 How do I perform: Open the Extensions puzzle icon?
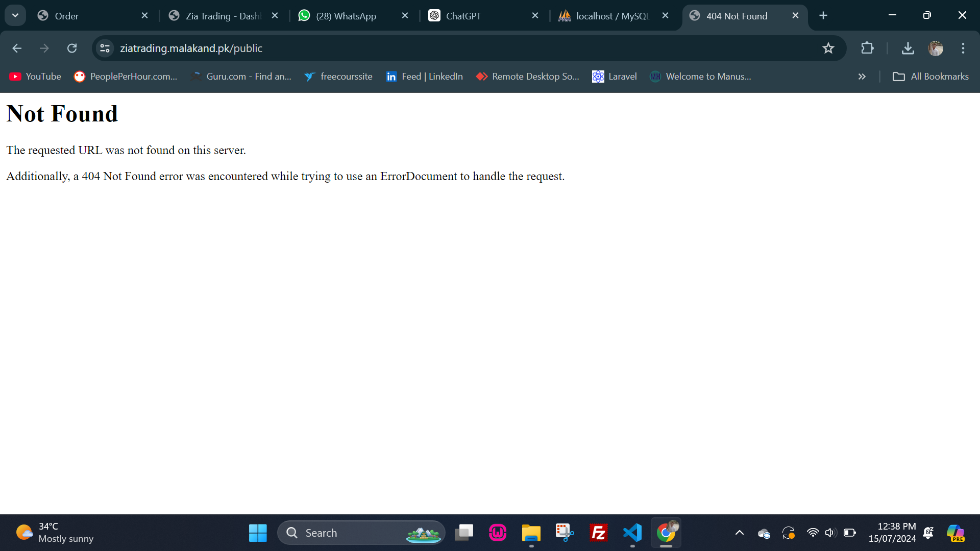(x=867, y=48)
